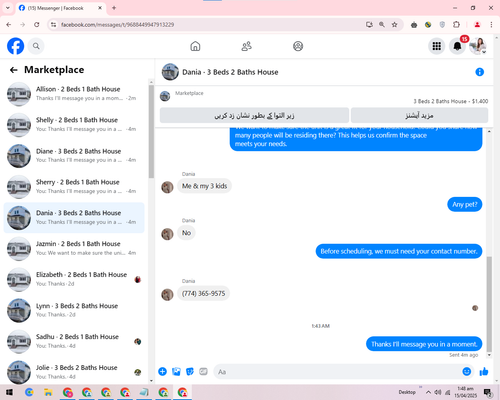The width and height of the screenshot is (500, 400).
Task: Click 'Thanks I'll message you in a moment.' bubble
Action: click(424, 344)
